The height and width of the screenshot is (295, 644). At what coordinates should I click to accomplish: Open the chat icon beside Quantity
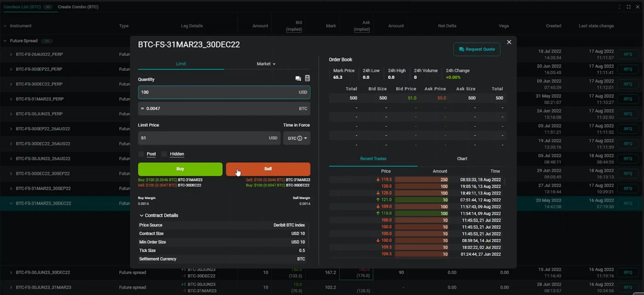298,79
